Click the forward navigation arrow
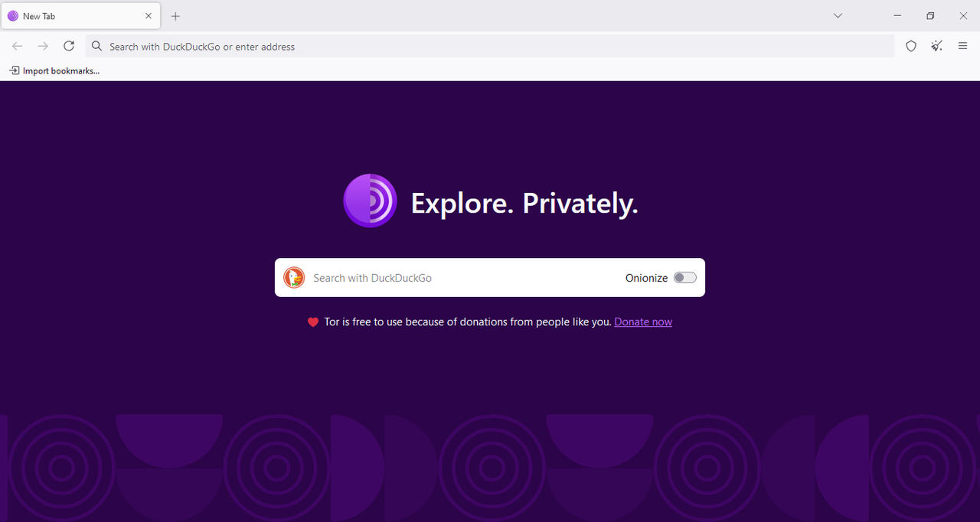This screenshot has height=522, width=980. point(43,46)
